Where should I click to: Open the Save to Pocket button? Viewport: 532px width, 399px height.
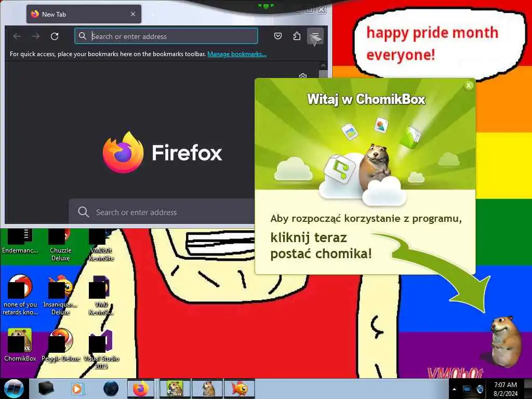(x=278, y=36)
